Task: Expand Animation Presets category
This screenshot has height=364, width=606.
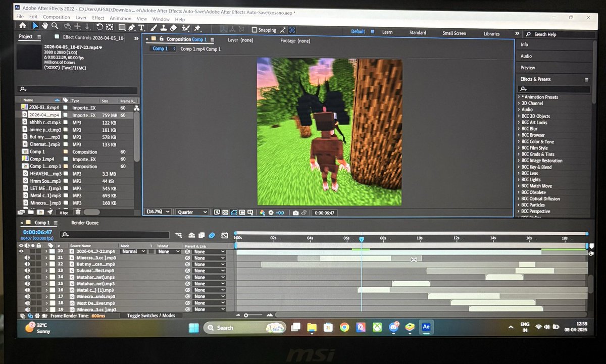Action: [519, 97]
